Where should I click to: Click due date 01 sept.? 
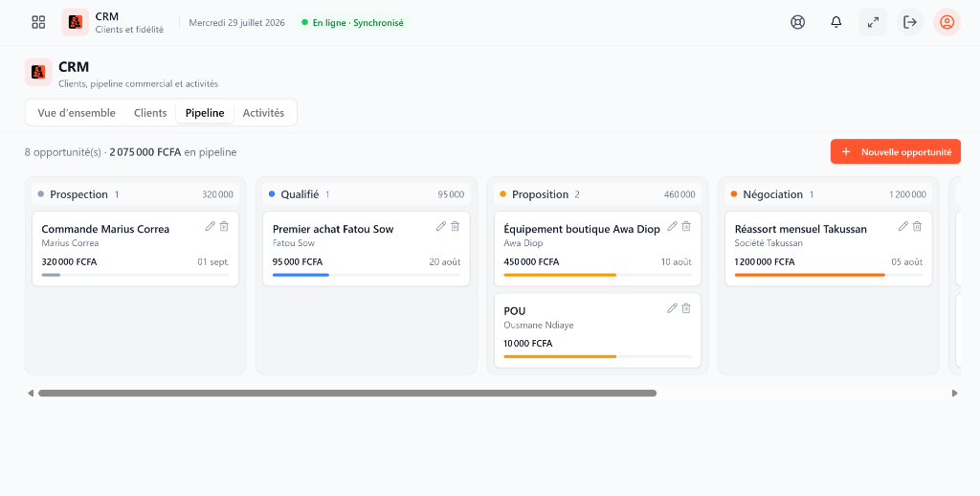[213, 262]
